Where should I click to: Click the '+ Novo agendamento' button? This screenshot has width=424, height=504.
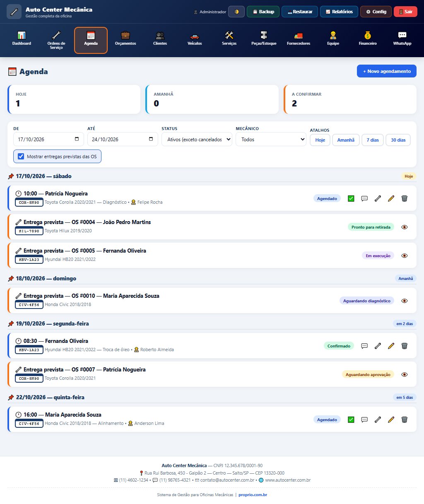click(x=387, y=71)
